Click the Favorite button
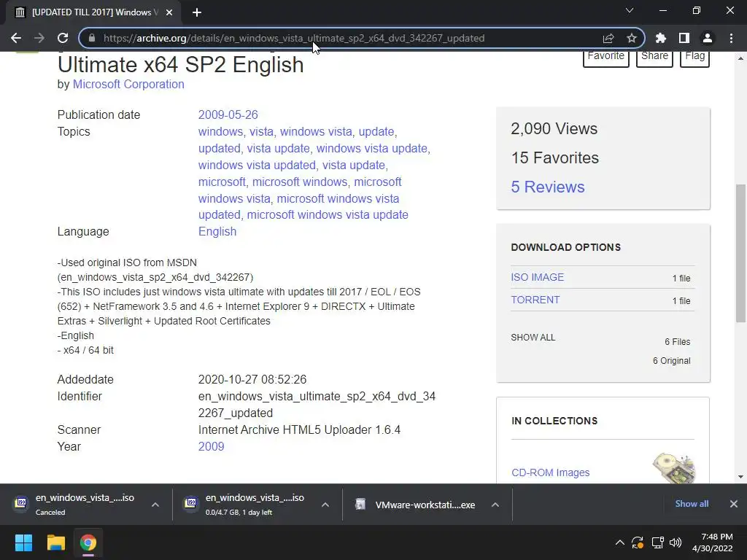Screen dimensions: 747x560 click(606, 57)
